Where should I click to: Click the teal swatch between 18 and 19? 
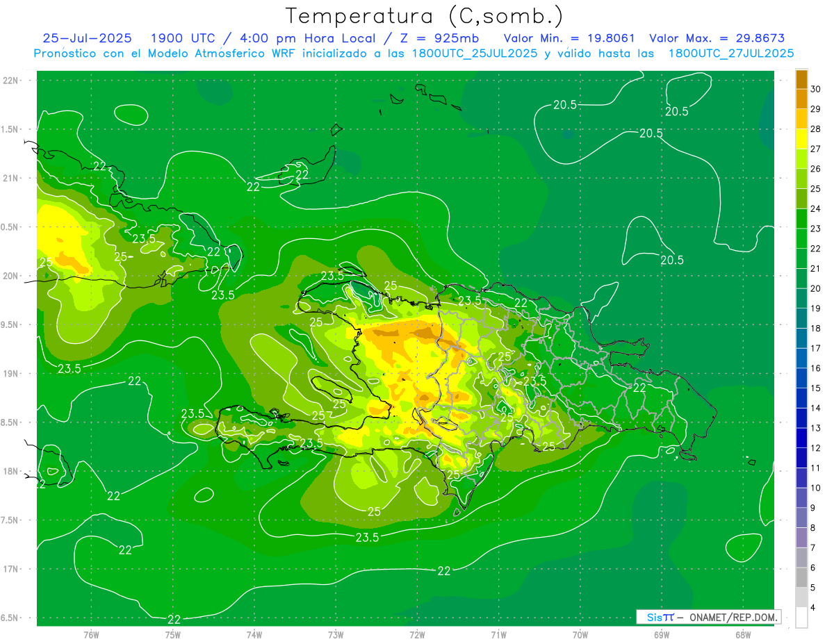801,318
